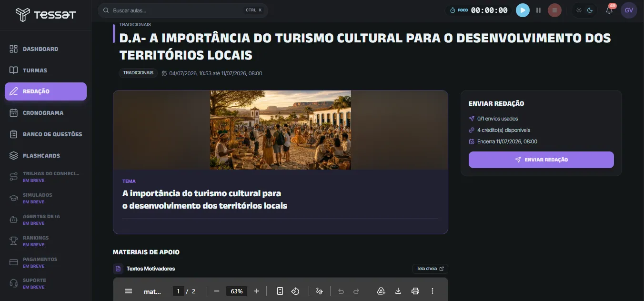Viewport: 644px width, 301px height.
Task: Open the GV user avatar menu
Action: tap(629, 10)
